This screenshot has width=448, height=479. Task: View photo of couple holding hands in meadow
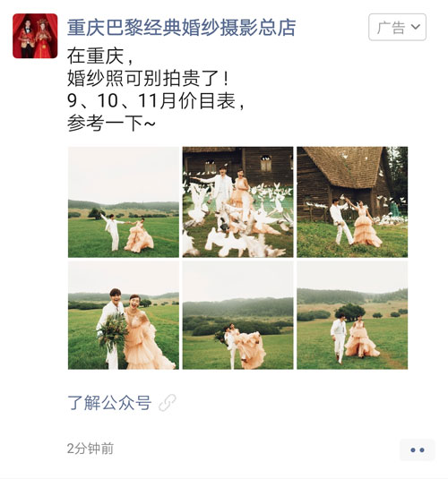(124, 202)
